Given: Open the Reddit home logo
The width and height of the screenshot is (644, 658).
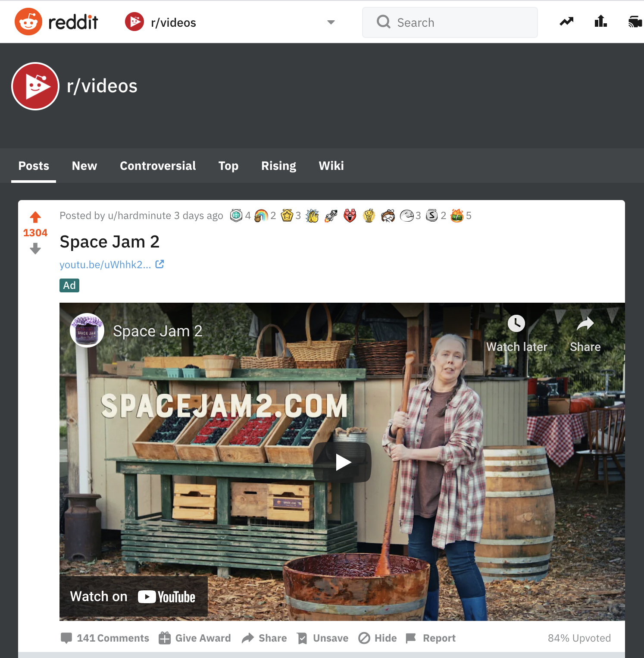Looking at the screenshot, I should pyautogui.click(x=56, y=22).
